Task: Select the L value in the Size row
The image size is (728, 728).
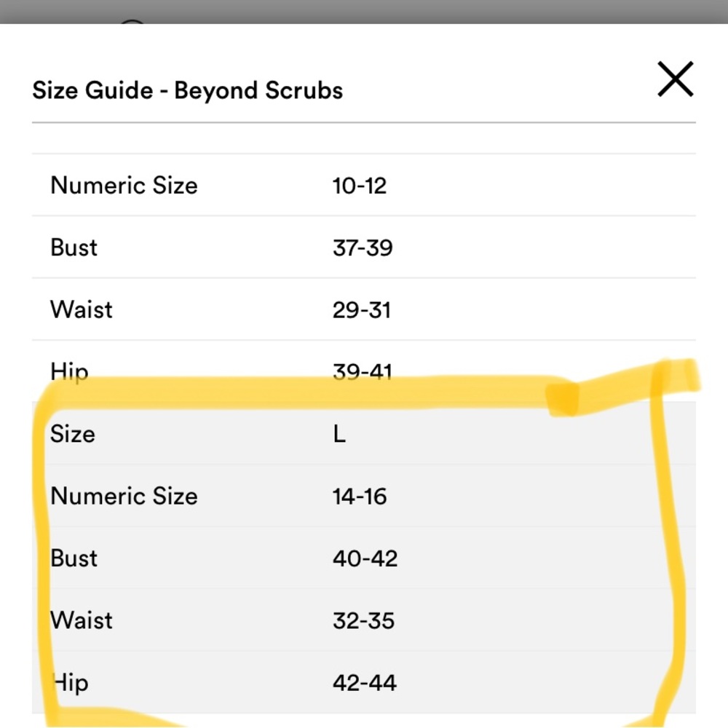Action: click(339, 434)
